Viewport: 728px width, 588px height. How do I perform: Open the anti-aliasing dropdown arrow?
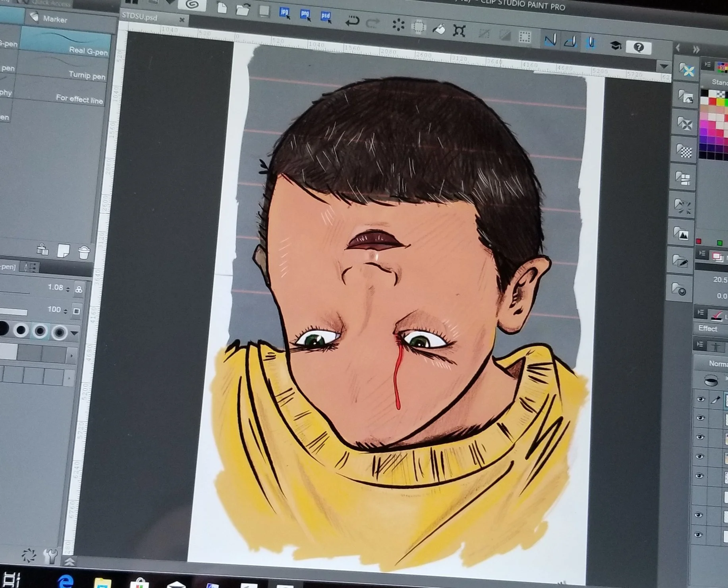pyautogui.click(x=74, y=334)
